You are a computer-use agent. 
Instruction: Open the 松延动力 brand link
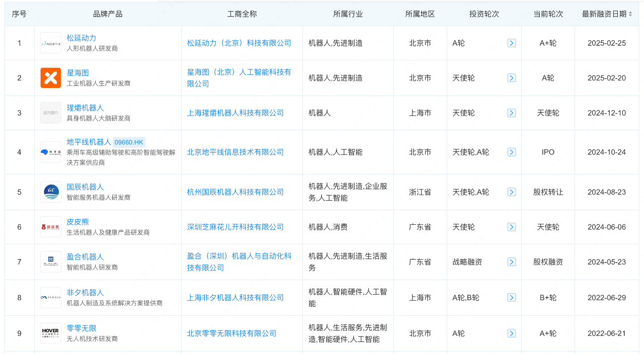(x=82, y=38)
